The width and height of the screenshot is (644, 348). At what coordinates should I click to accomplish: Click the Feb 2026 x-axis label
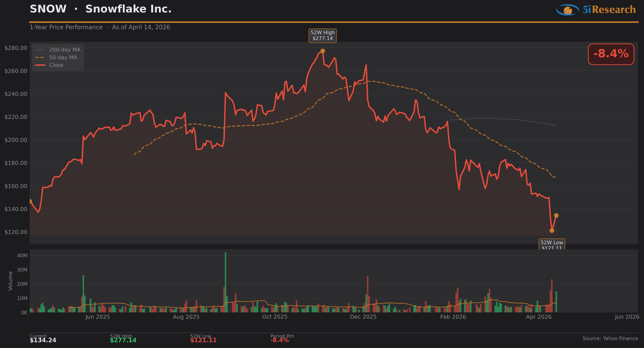(x=453, y=317)
